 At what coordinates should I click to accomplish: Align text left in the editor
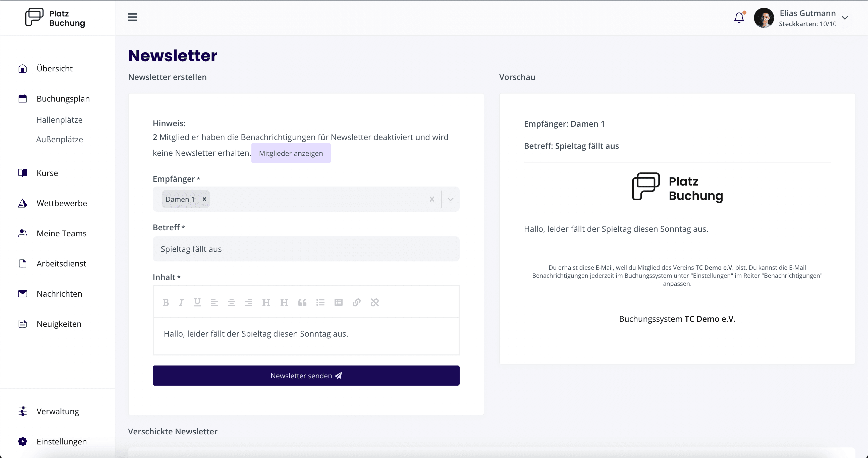coord(214,302)
